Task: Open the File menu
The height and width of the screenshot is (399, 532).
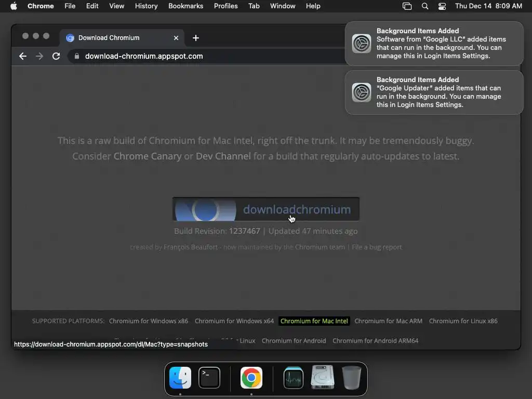Action: pyautogui.click(x=70, y=6)
